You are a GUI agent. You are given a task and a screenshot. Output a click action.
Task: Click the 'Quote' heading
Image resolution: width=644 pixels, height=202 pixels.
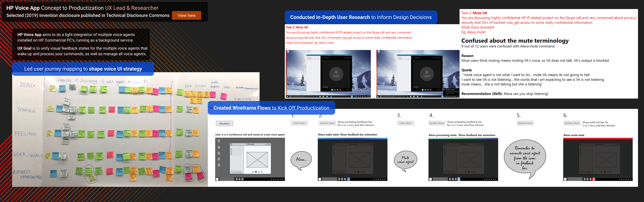tap(467, 70)
